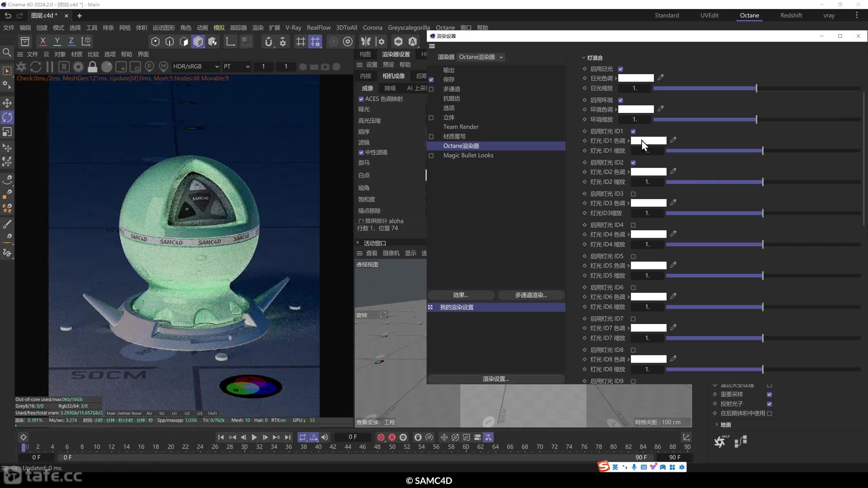868x488 pixels.
Task: Expand the 灯光 ID2 色调 color arrow
Action: 628,172
